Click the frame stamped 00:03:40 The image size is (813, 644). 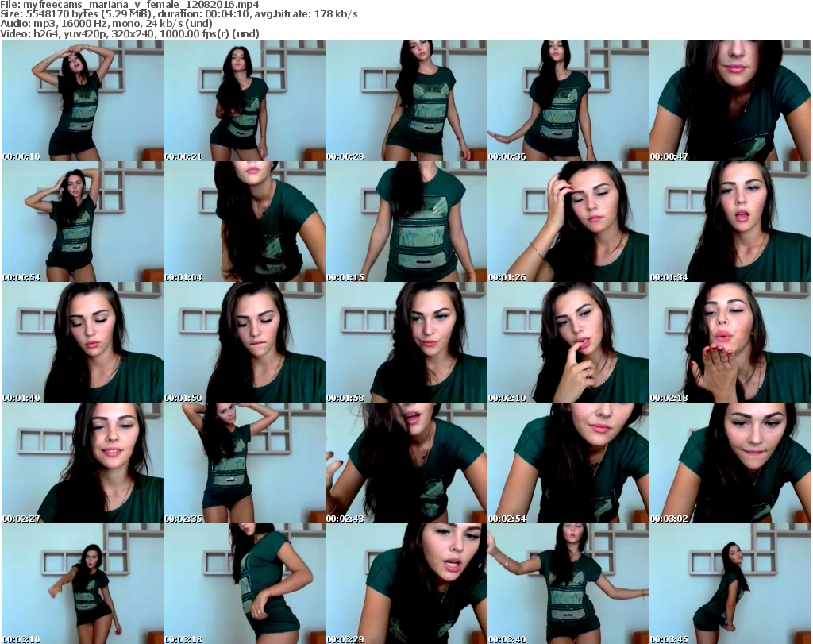click(x=568, y=584)
